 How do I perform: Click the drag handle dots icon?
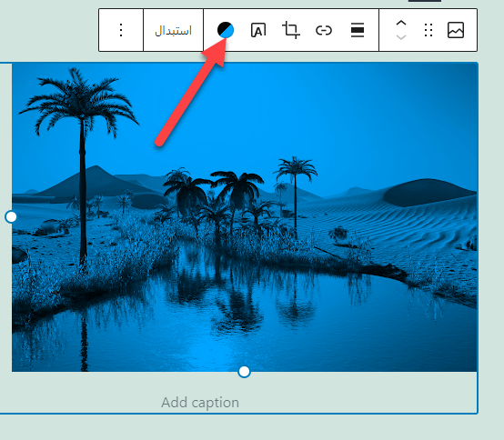pos(428,30)
